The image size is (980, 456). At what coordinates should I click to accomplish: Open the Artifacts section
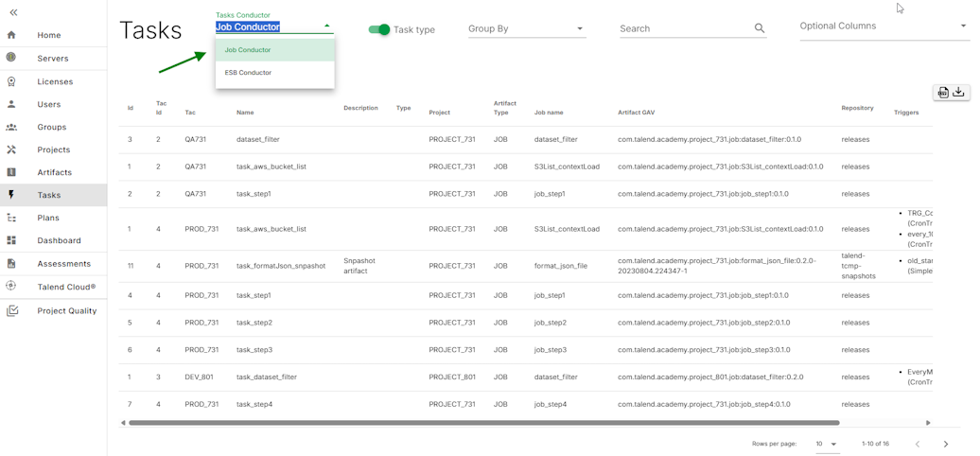pos(54,172)
